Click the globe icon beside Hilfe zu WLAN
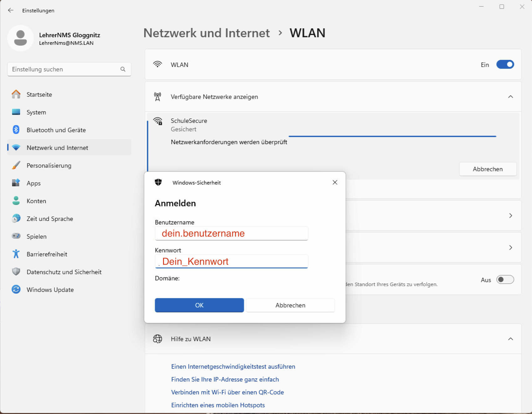Viewport: 532px width, 414px height. coord(158,339)
